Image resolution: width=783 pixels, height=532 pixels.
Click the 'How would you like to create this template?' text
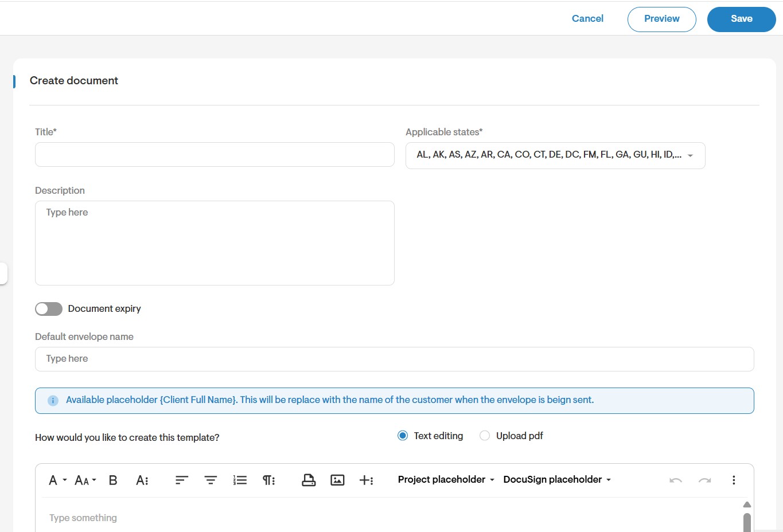point(127,437)
